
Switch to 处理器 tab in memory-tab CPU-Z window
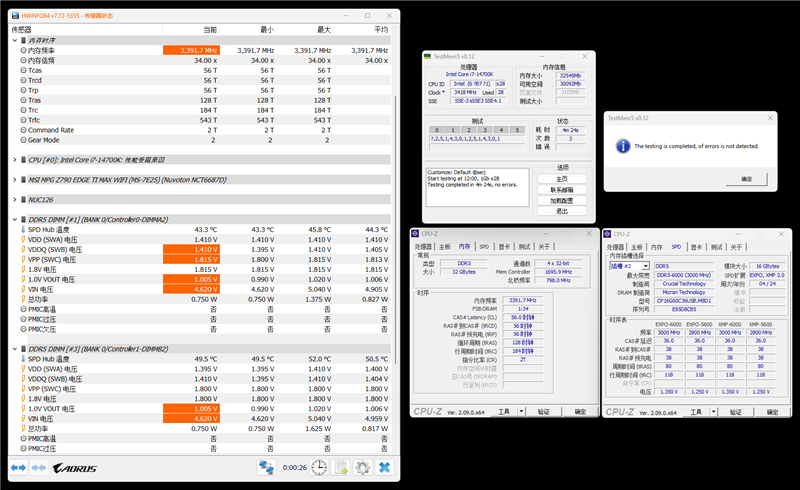pyautogui.click(x=423, y=247)
